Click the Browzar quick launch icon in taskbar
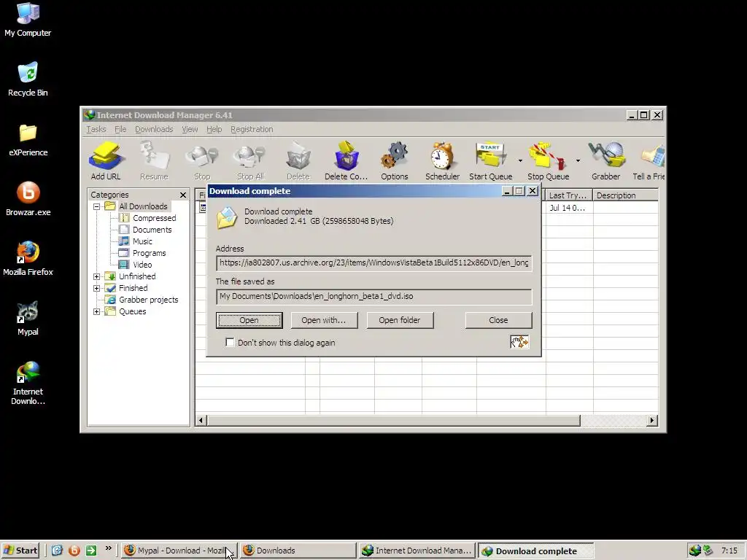 [x=74, y=550]
